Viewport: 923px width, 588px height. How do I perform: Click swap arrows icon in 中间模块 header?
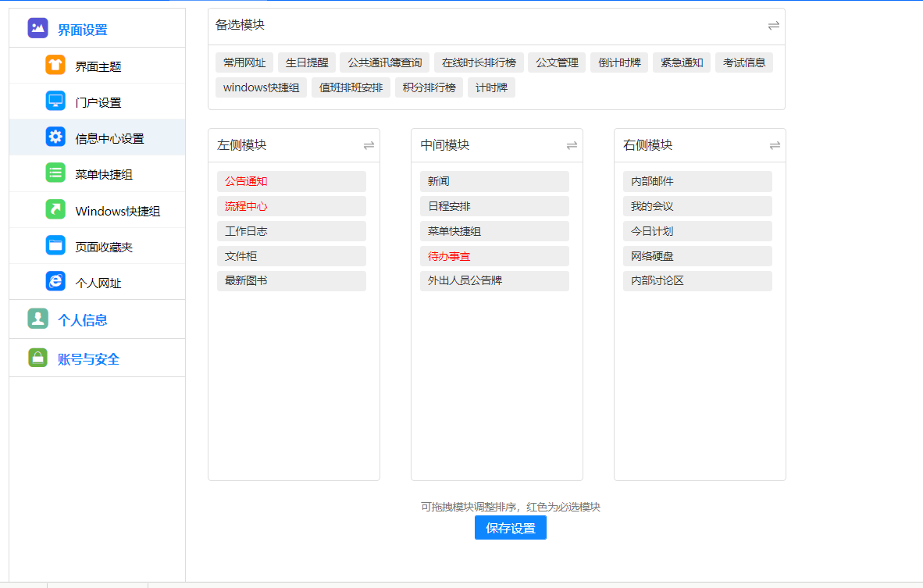pyautogui.click(x=572, y=145)
